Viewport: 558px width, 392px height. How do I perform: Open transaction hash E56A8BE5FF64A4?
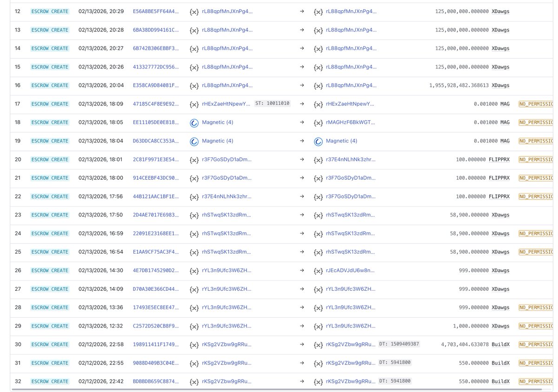coord(156,11)
